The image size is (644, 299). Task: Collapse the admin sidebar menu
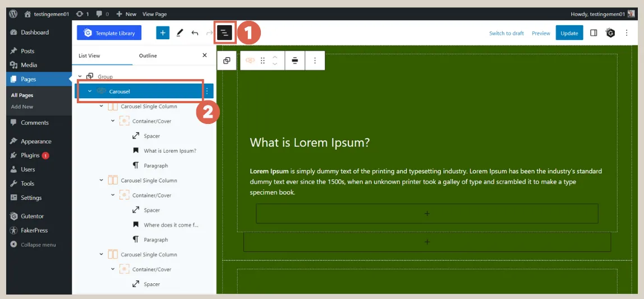[33, 245]
